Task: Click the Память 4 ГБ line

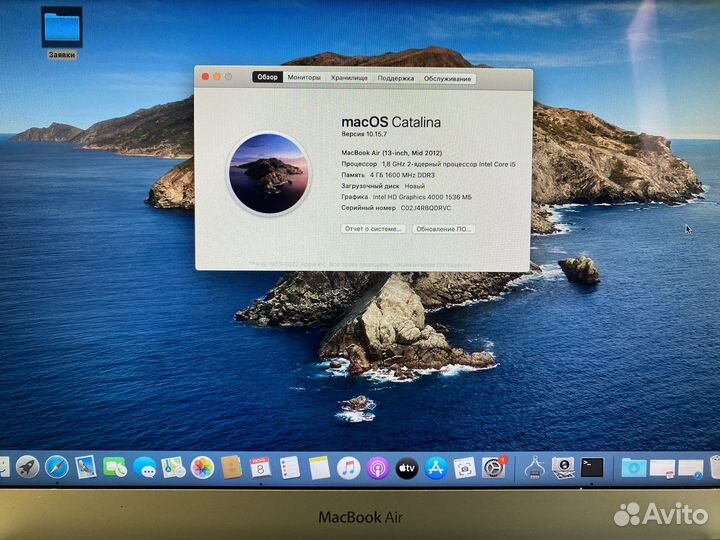Action: pos(388,175)
